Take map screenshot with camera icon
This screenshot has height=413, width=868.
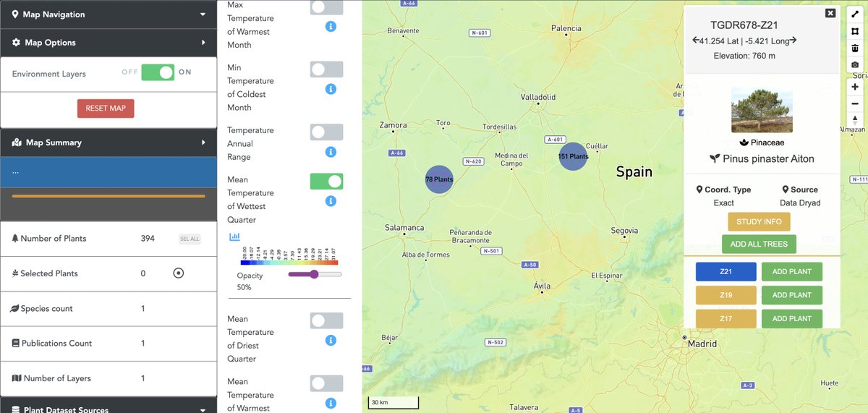coord(855,65)
